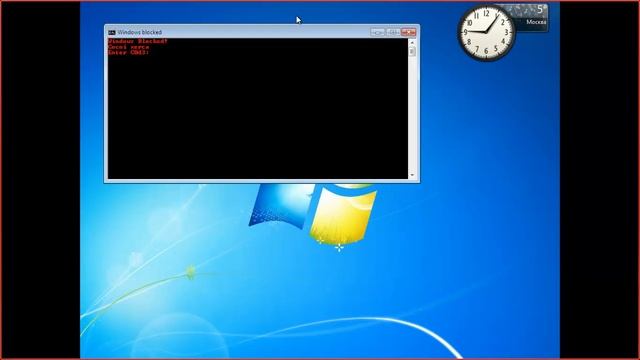The image size is (640, 360).
Task: Open the console system menu icon
Action: [111, 32]
